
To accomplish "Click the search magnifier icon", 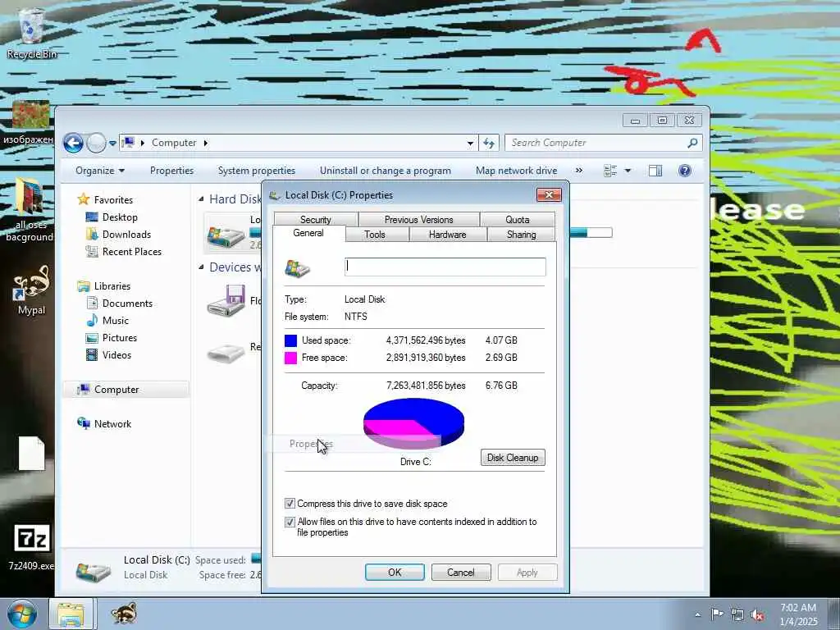I will point(692,143).
